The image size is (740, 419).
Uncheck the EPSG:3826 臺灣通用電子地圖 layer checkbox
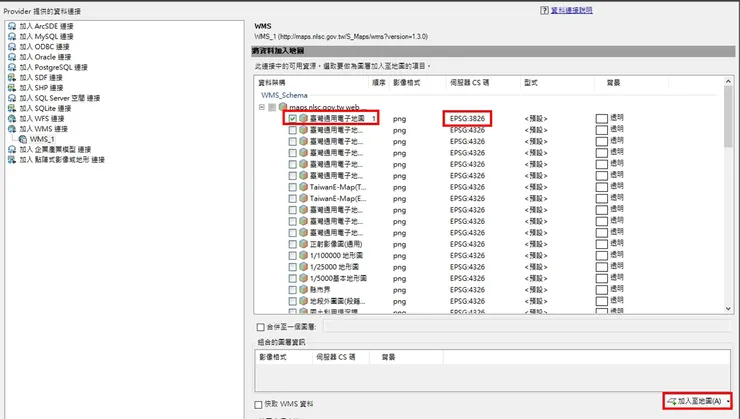tap(293, 118)
